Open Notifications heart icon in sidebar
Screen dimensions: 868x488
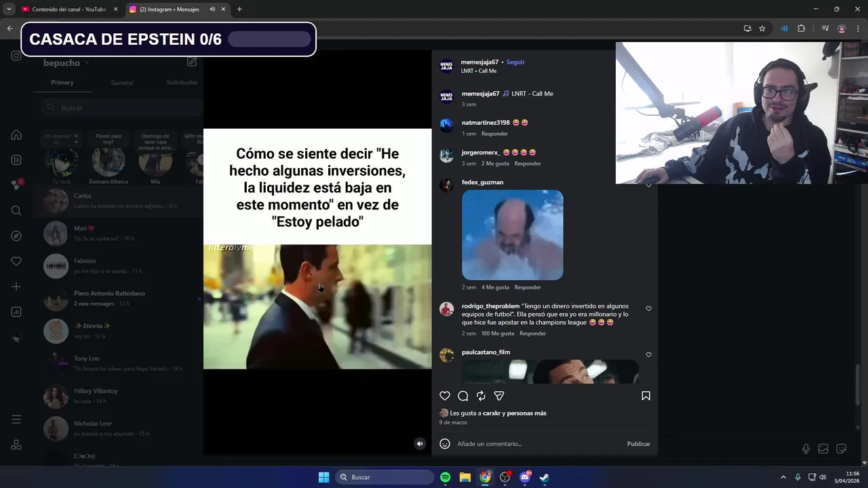[16, 261]
